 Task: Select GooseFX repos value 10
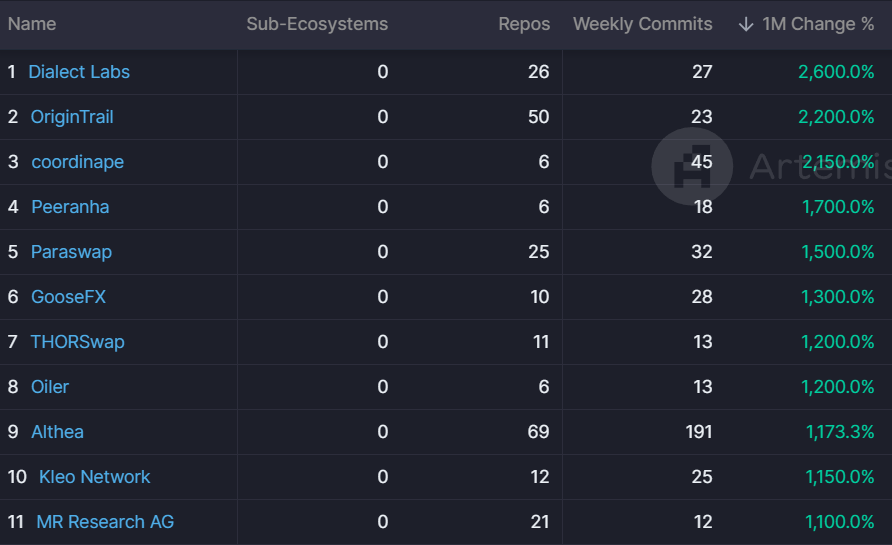540,296
